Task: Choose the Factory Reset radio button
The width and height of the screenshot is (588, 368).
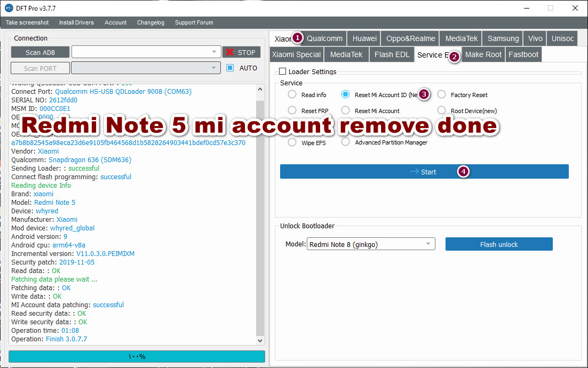Action: pos(441,94)
